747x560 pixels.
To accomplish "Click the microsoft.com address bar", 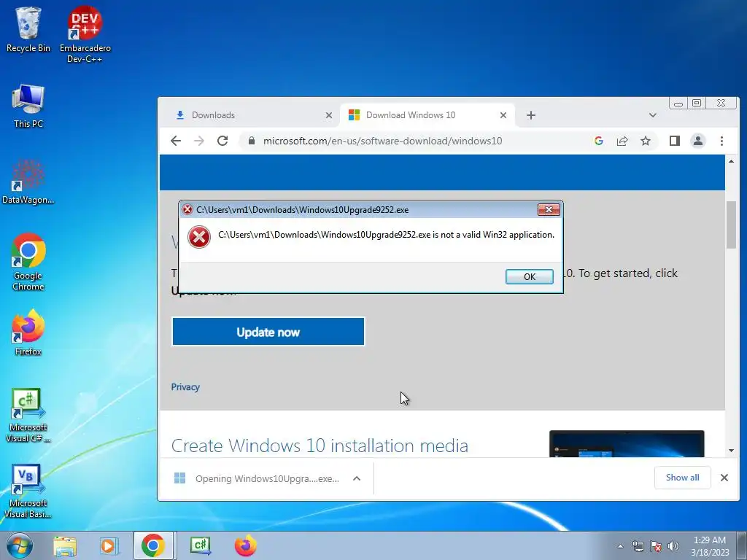I will click(x=382, y=141).
